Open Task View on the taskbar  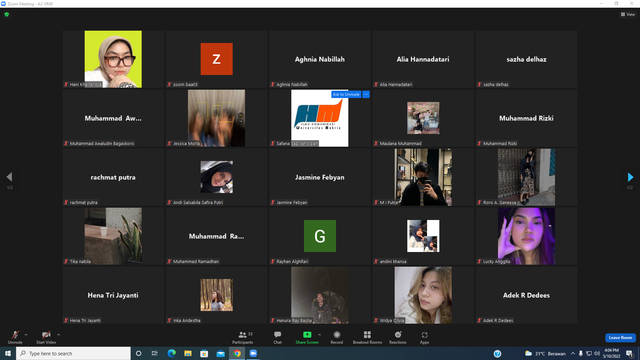pyautogui.click(x=155, y=353)
